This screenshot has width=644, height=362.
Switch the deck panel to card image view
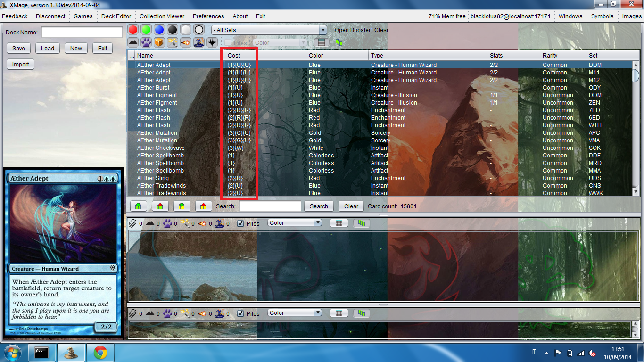(x=362, y=223)
